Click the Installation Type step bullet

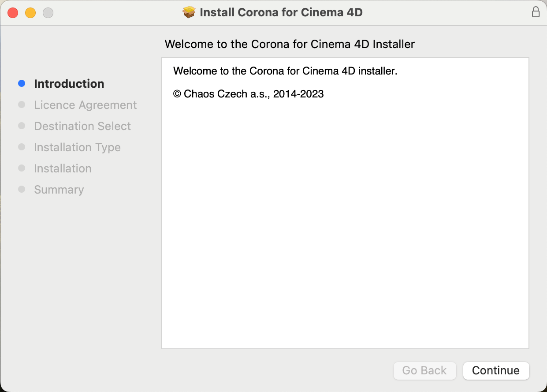(x=22, y=147)
